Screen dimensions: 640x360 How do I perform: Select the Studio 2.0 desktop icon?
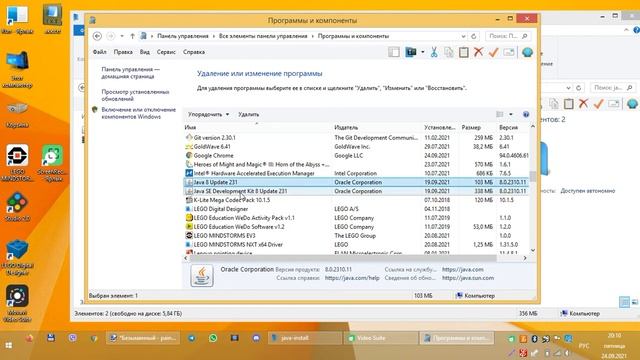pyautogui.click(x=17, y=207)
